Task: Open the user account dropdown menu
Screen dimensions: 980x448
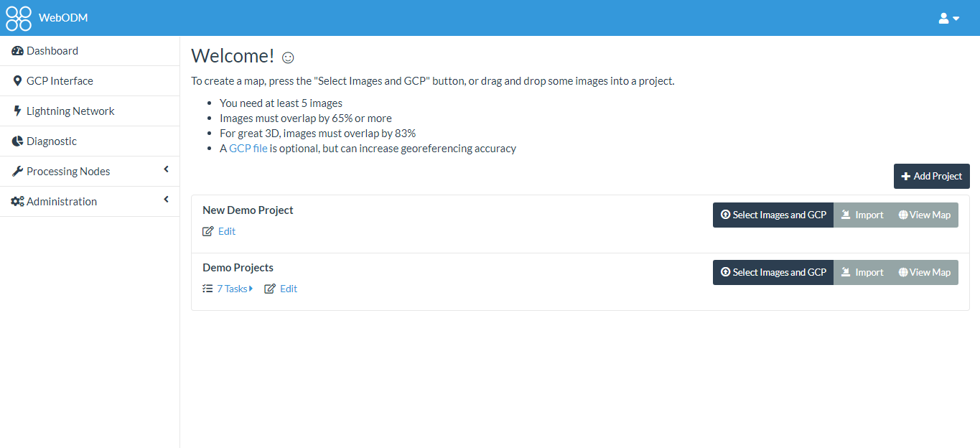Action: coord(948,18)
